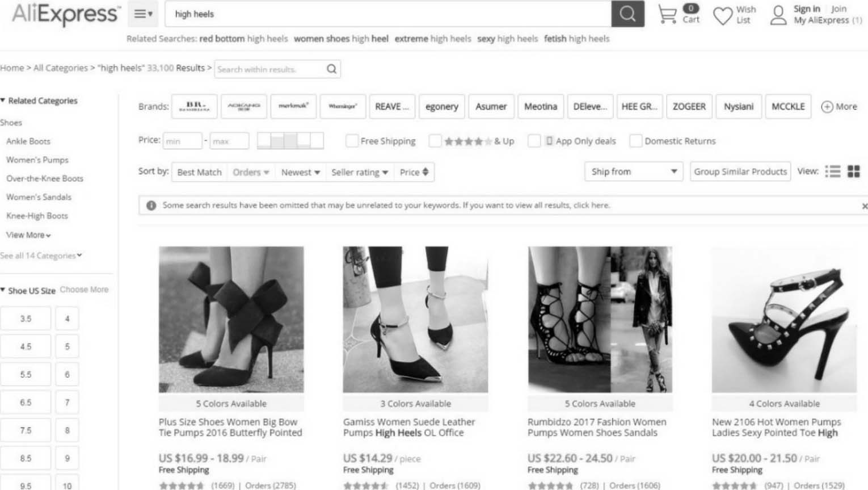Click the price range histogram bar
This screenshot has height=490, width=868.
(x=290, y=140)
